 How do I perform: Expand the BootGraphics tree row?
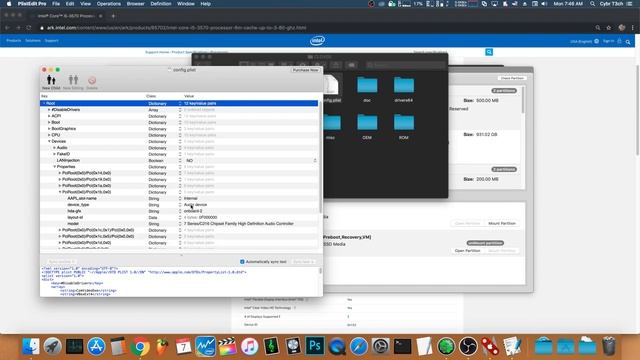[x=49, y=129]
